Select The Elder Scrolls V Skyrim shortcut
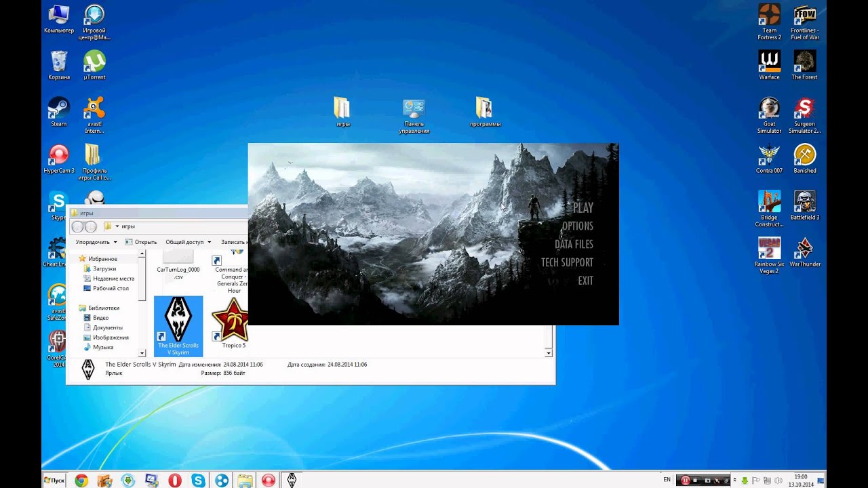The image size is (868, 488). (178, 326)
